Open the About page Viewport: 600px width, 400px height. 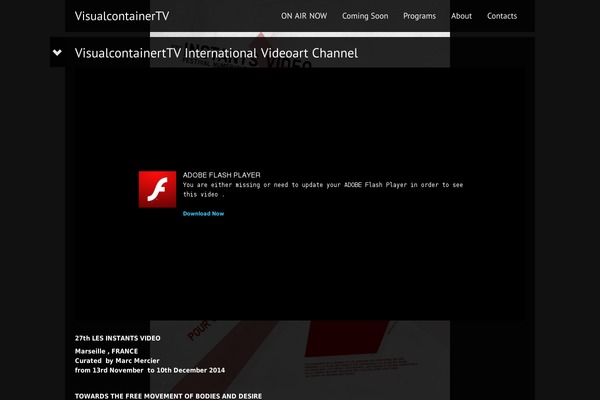(461, 16)
